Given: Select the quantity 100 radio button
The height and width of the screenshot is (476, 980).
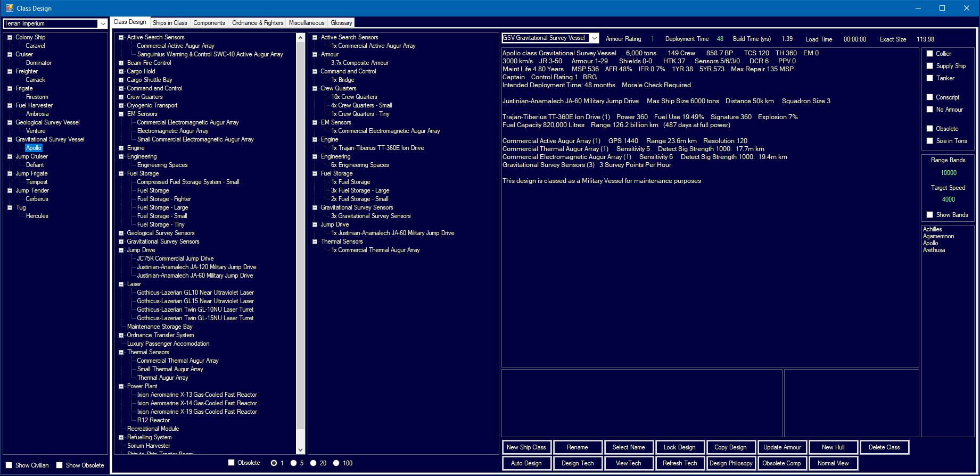Looking at the screenshot, I should coord(336,463).
